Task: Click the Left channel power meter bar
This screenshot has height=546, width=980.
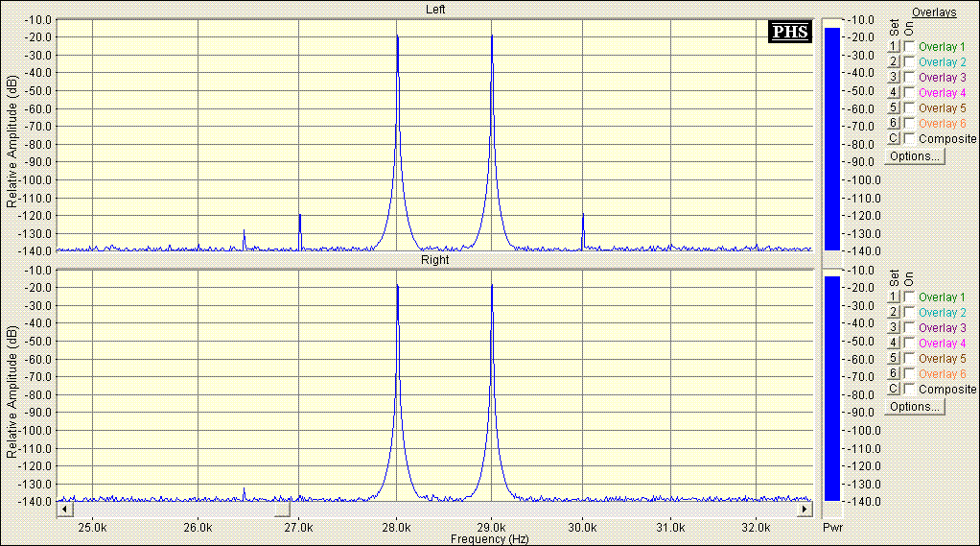Action: tap(832, 139)
